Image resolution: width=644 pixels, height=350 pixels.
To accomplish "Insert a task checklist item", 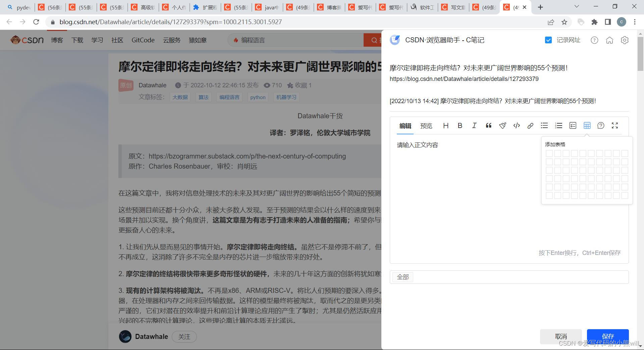I will pos(573,126).
